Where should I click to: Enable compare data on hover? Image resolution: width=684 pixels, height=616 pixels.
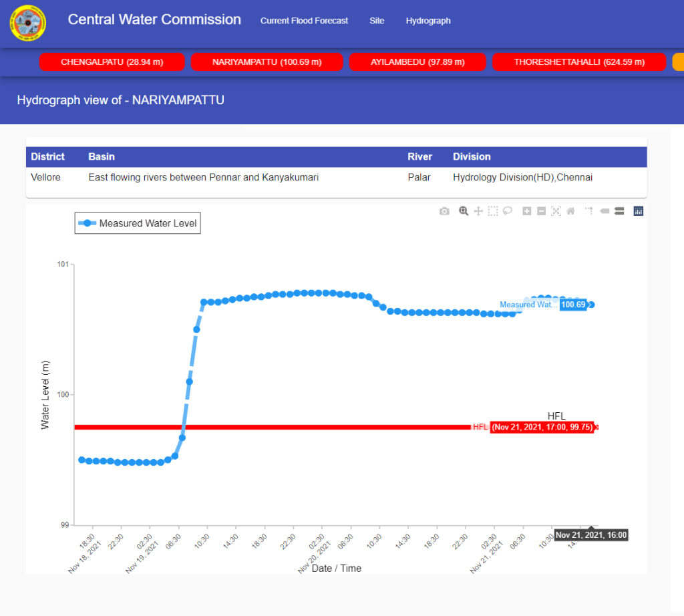(x=619, y=211)
